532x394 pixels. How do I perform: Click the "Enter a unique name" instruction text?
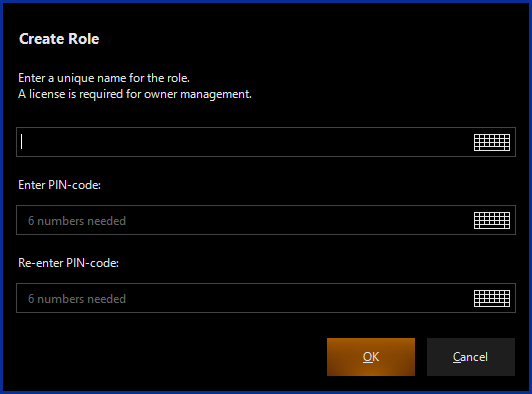point(104,78)
